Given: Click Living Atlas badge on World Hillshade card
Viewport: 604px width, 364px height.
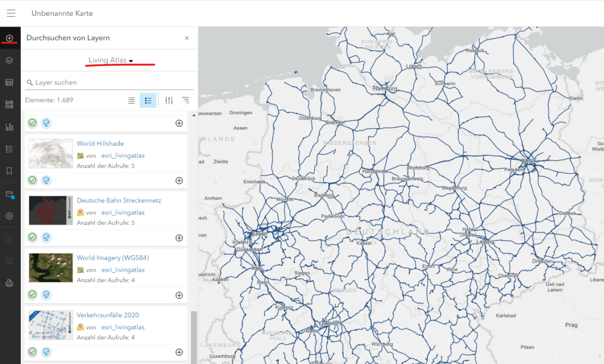Looking at the screenshot, I should tap(46, 180).
